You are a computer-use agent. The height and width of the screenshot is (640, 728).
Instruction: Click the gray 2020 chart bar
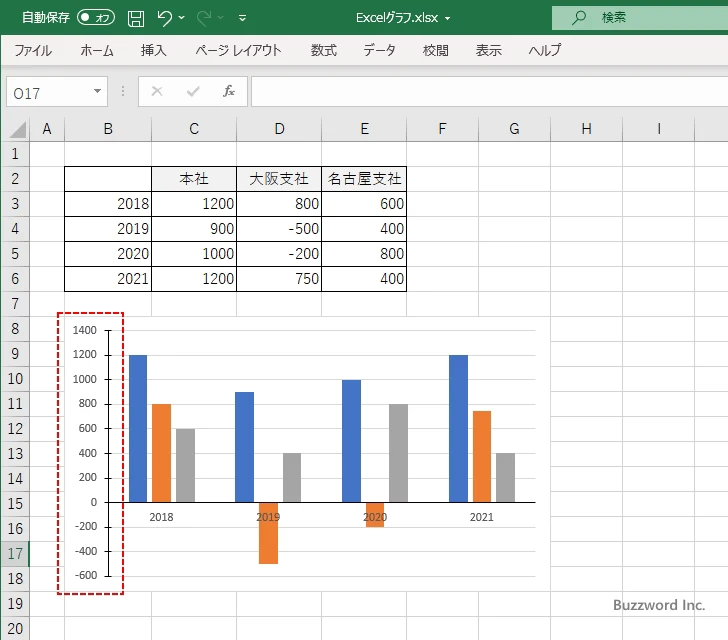398,453
